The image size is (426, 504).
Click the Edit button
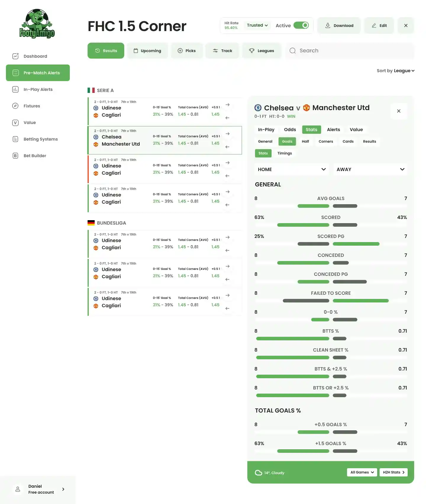coord(379,25)
